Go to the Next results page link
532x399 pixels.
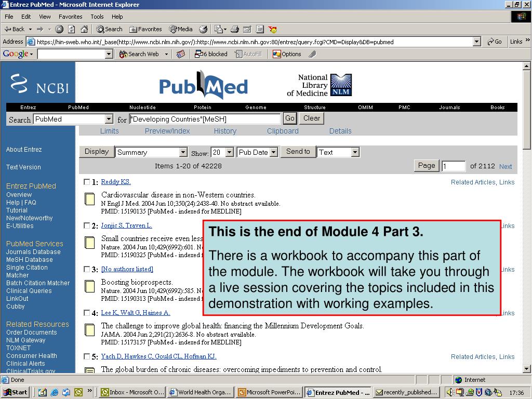pos(505,166)
